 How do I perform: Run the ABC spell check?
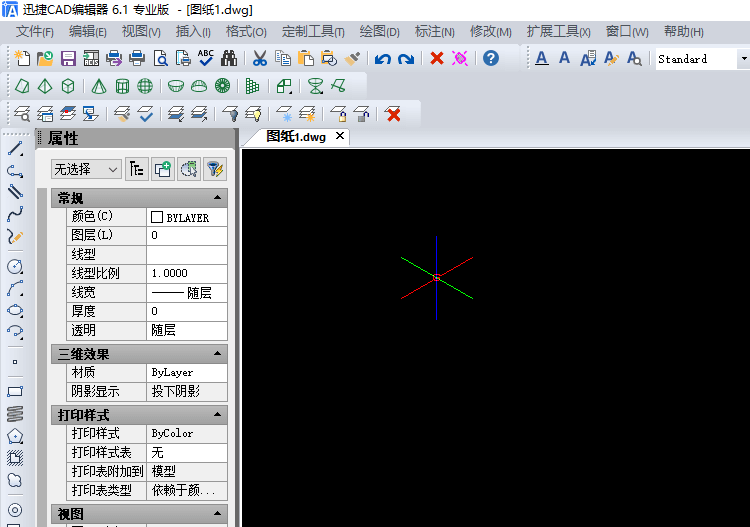coord(206,58)
